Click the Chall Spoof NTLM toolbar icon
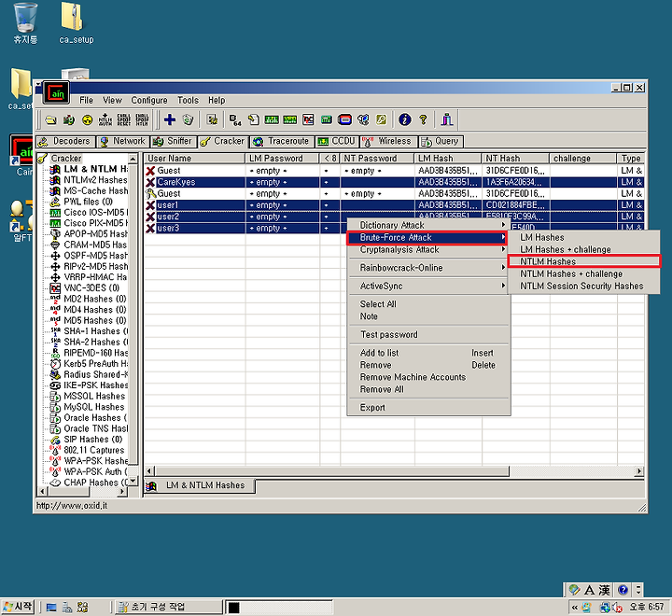The width and height of the screenshot is (672, 616). pos(142,119)
